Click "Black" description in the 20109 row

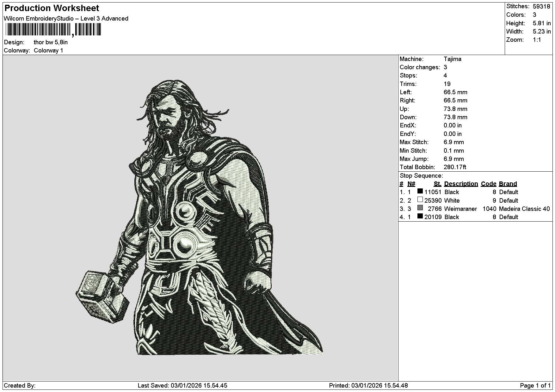(452, 217)
